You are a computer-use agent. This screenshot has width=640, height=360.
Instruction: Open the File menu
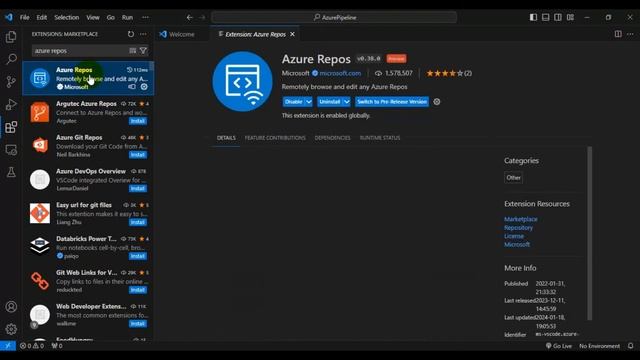click(x=24, y=18)
